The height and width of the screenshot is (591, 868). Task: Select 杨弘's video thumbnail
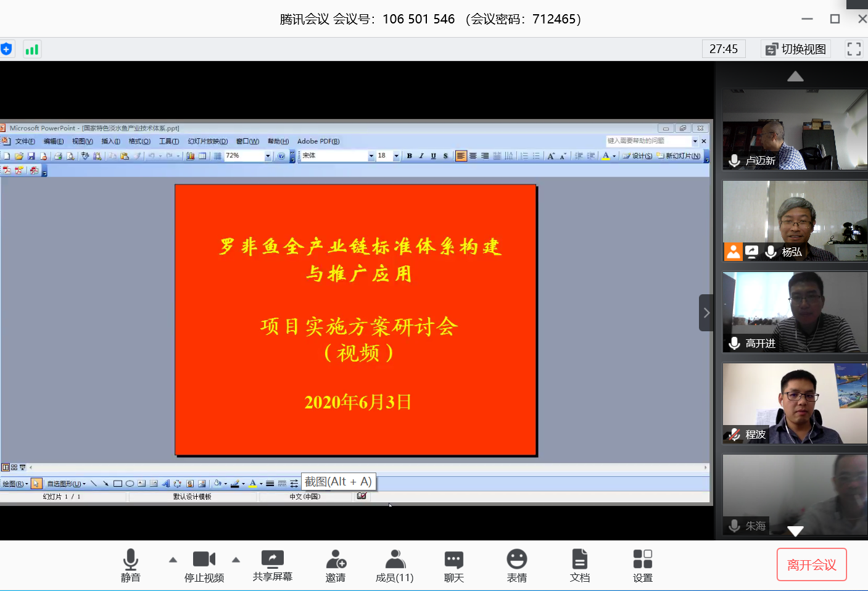[x=795, y=220]
